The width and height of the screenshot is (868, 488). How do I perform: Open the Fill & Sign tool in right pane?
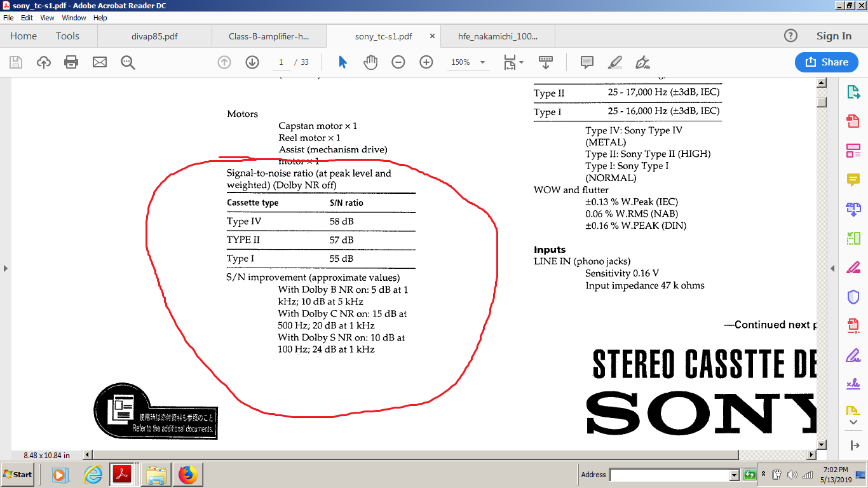tap(853, 355)
